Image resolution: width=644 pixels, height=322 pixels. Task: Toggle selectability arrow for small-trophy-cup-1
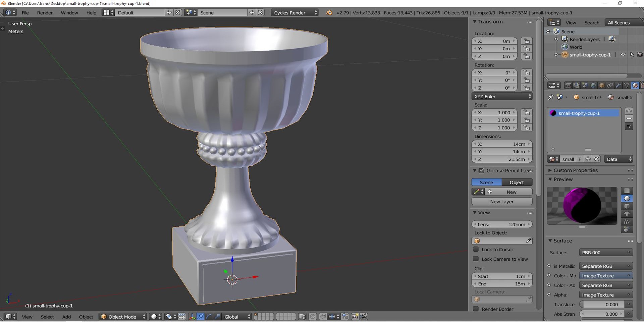[x=632, y=55]
